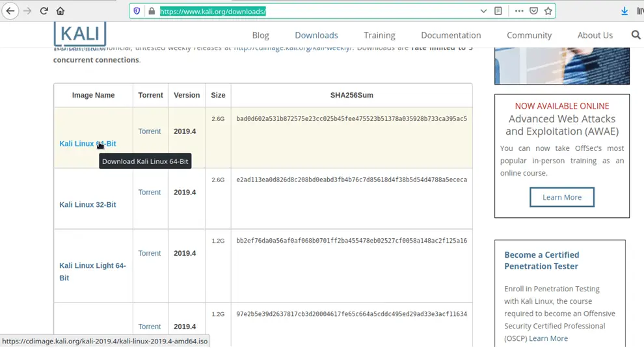
Task: Click Torrent link for Kali Linux 64-Bit
Action: coord(150,131)
